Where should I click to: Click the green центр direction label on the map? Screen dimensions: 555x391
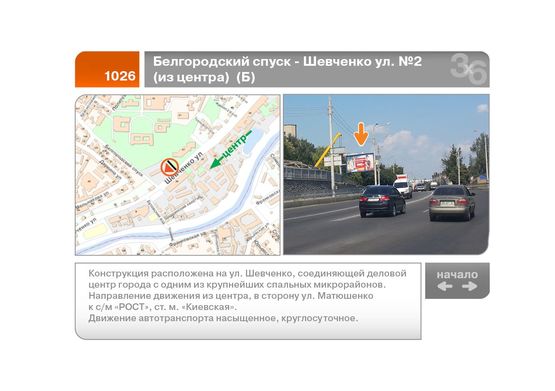point(231,149)
